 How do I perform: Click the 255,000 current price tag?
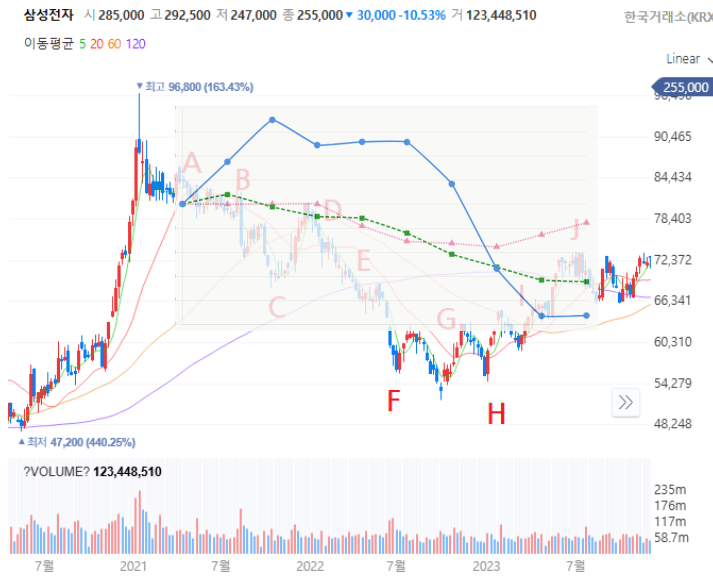pos(681,87)
